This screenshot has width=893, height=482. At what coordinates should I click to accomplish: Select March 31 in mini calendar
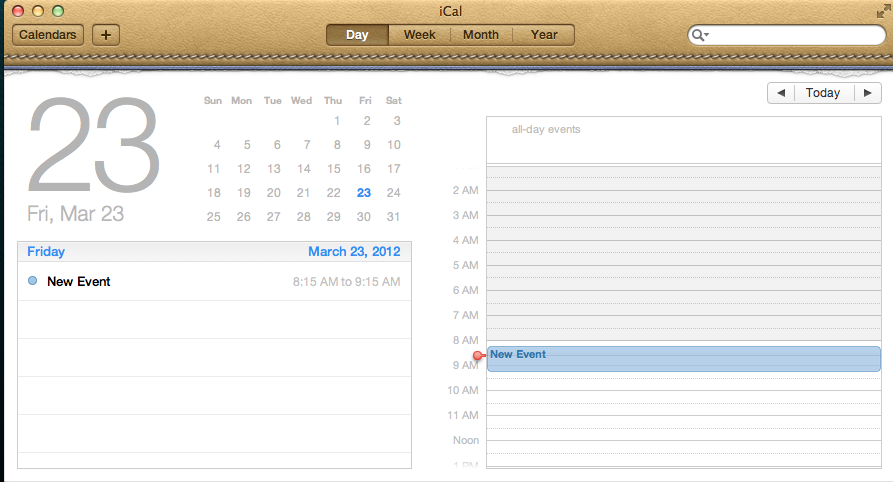[x=394, y=217]
